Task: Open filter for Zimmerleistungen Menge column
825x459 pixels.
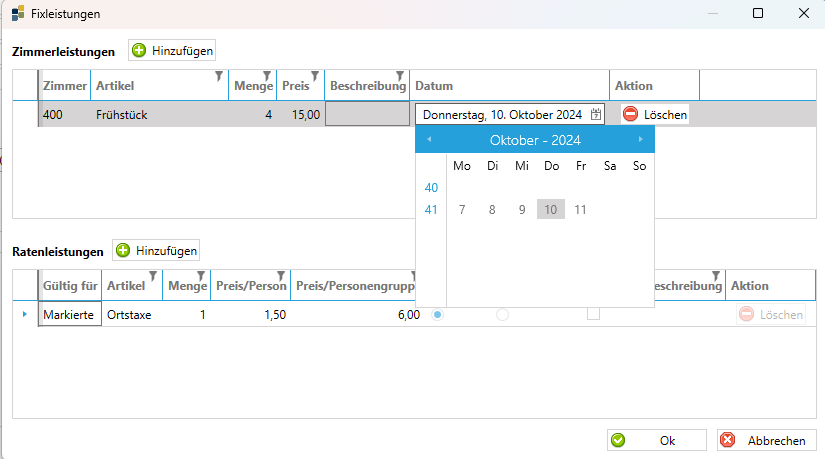Action: coord(267,76)
